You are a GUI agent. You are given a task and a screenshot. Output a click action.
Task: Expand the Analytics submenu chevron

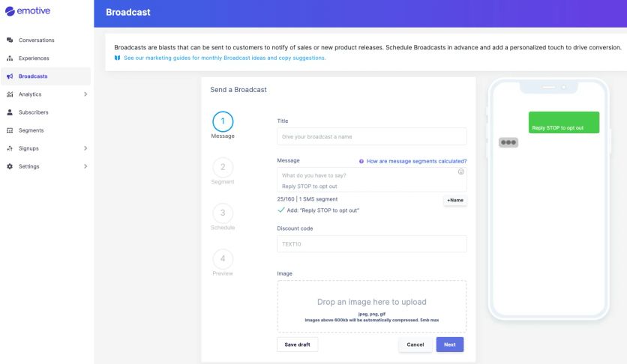(x=85, y=94)
